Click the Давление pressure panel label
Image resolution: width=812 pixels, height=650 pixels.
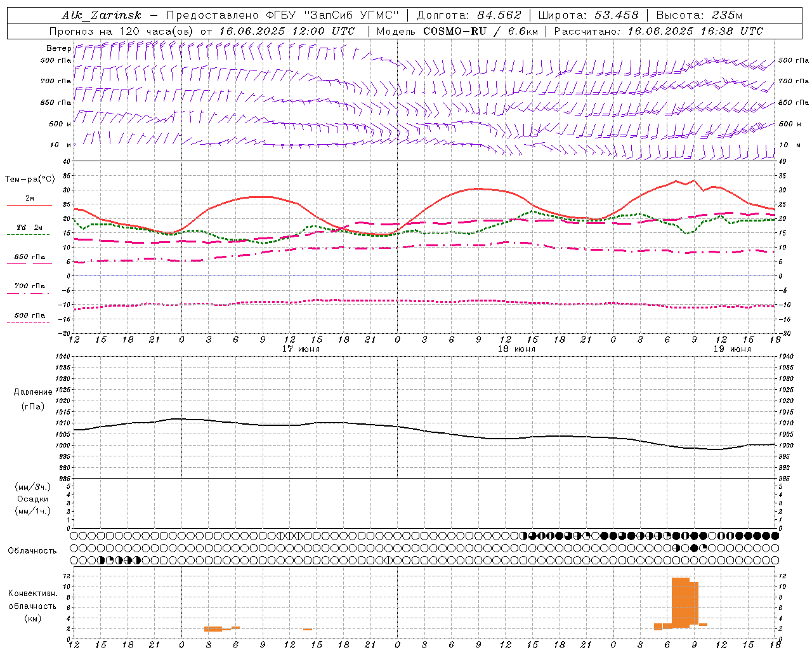(33, 392)
